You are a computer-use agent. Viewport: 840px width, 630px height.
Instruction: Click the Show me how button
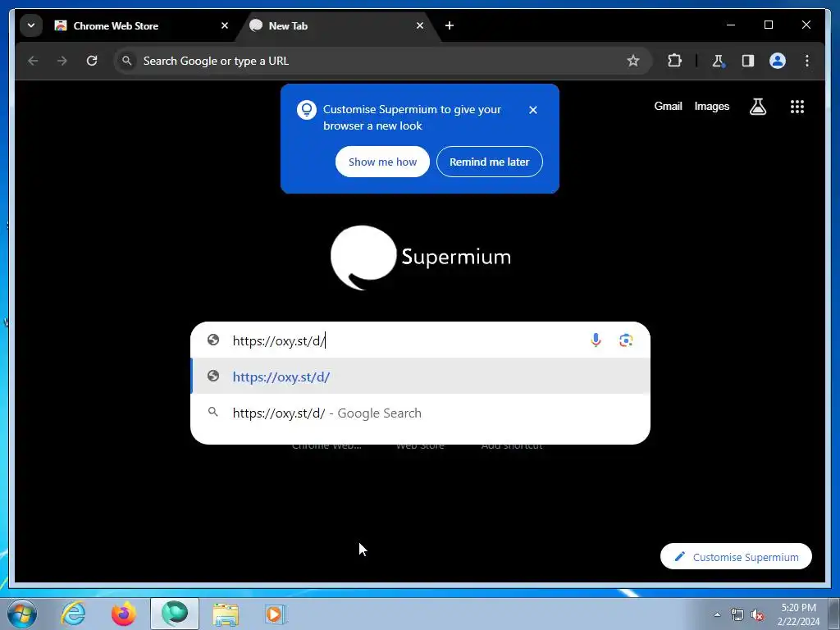pyautogui.click(x=382, y=162)
